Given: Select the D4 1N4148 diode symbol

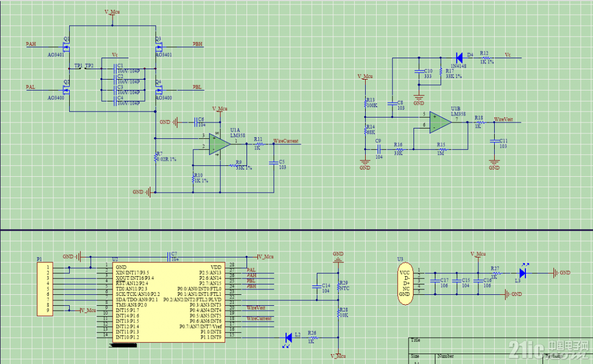Looking at the screenshot, I should 459,58.
